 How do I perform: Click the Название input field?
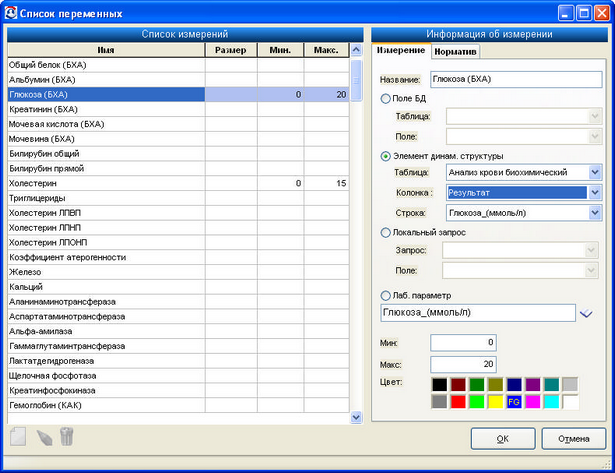click(x=516, y=79)
